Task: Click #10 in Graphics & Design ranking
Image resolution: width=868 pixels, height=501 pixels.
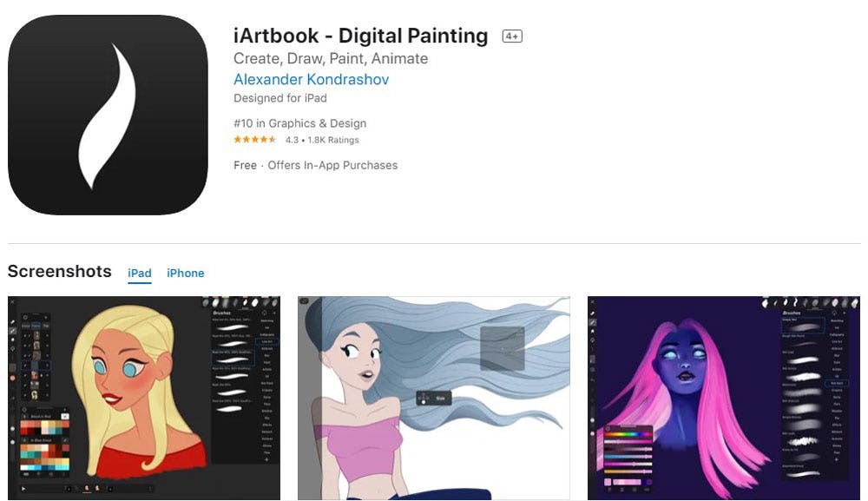Action: click(300, 123)
